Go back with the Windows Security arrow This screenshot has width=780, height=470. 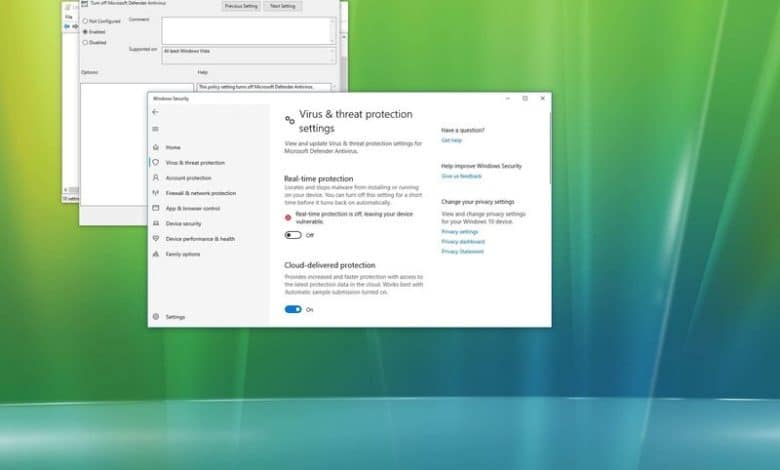[155, 112]
